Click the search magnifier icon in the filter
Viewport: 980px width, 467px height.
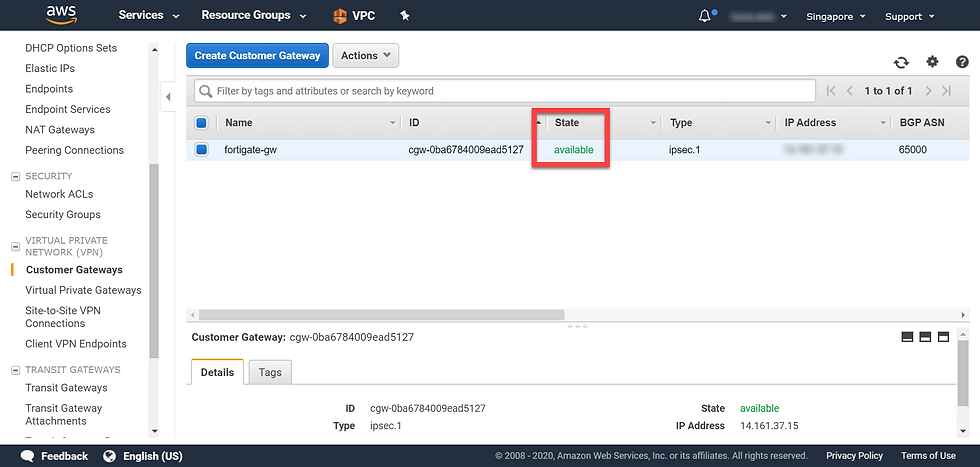(x=205, y=91)
